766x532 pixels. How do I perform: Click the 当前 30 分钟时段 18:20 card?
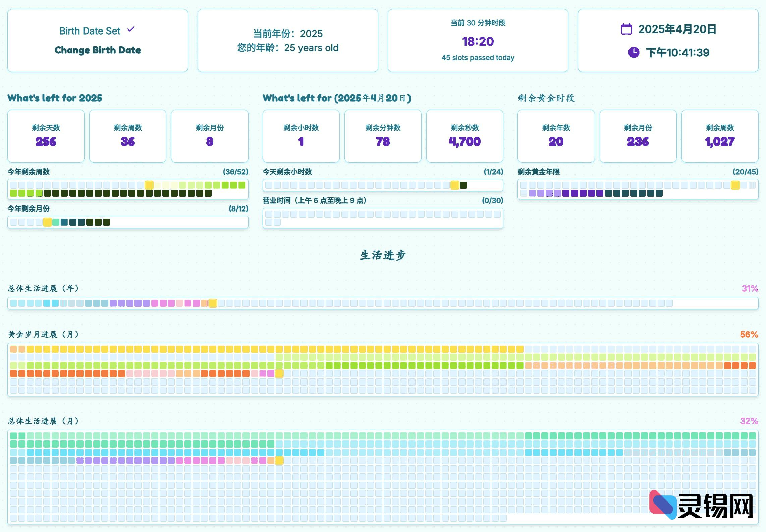coord(478,41)
